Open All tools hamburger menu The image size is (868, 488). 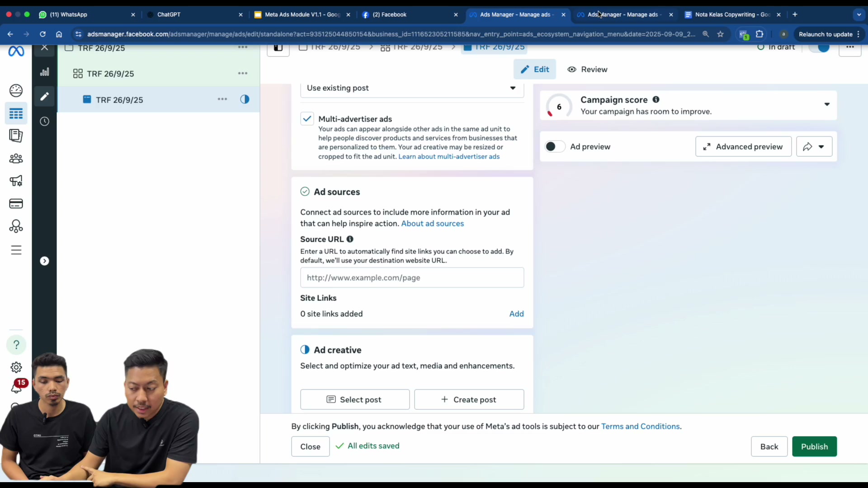click(x=16, y=250)
